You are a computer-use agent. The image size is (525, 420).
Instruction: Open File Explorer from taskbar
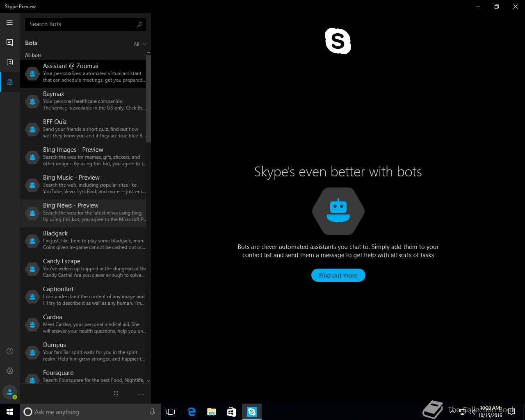tap(212, 412)
